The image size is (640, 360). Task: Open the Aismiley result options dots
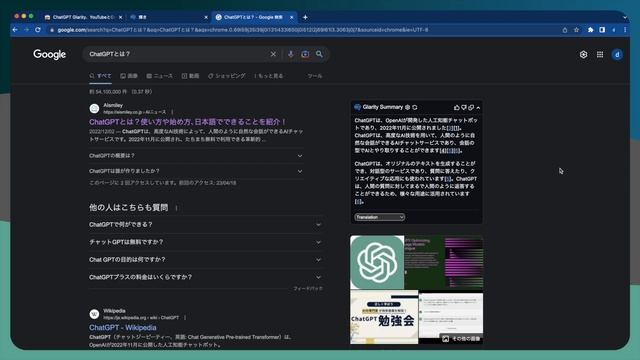(172, 112)
